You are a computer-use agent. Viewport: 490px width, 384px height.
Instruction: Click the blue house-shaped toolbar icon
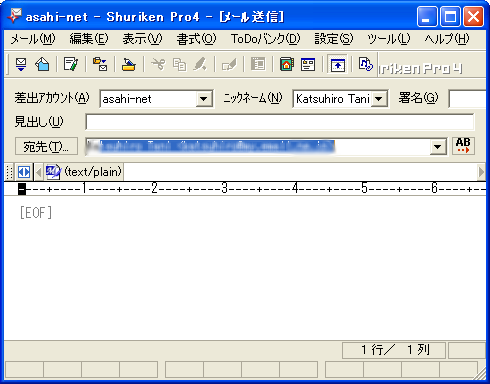coord(42,64)
